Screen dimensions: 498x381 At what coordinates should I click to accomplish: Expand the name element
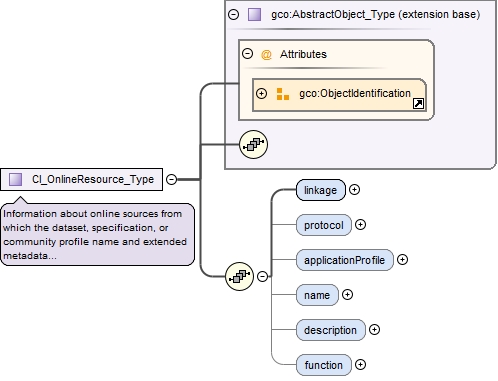(x=347, y=295)
